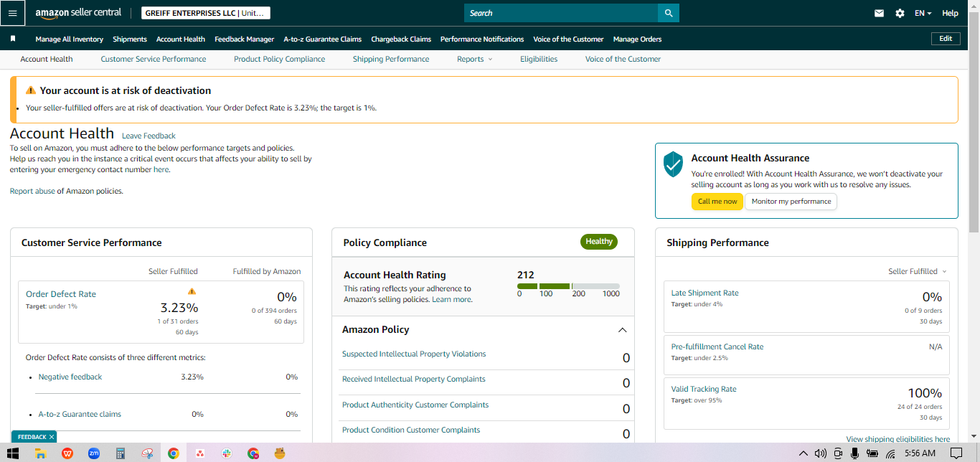Click the Account Health Assurance shield icon
Image resolution: width=980 pixels, height=462 pixels.
673,164
